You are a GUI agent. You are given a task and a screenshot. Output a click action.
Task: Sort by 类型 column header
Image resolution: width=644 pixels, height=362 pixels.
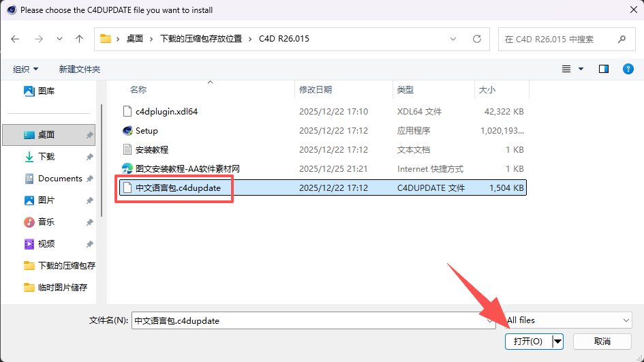405,89
